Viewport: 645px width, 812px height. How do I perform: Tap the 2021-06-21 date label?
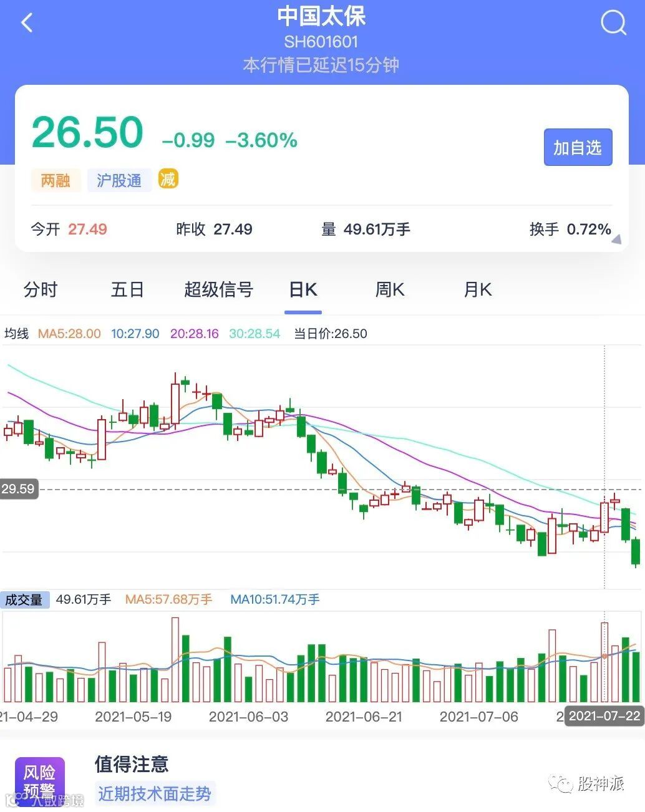coord(364,717)
